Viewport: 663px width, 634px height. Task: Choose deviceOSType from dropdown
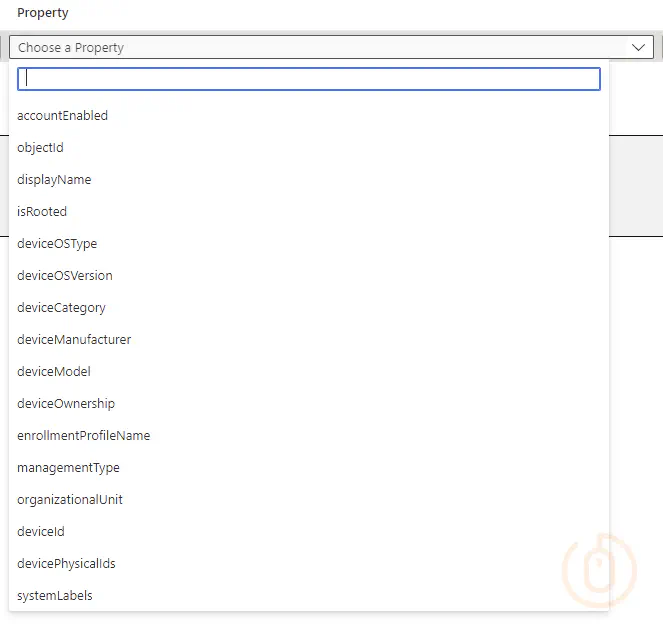pos(57,244)
